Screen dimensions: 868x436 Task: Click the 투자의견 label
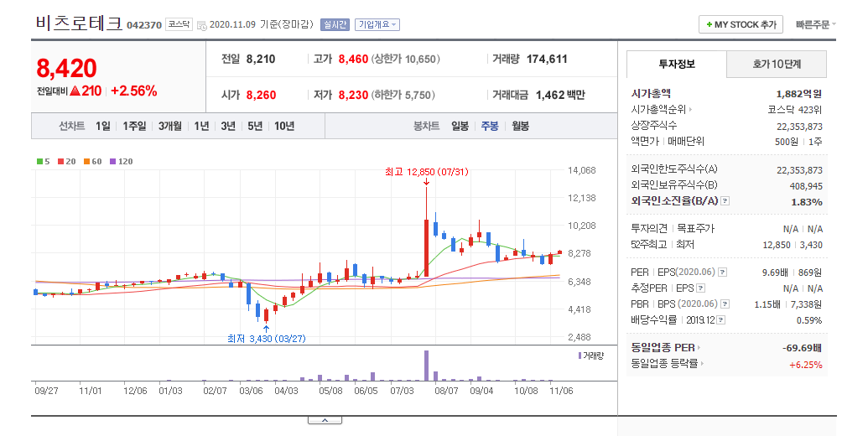pyautogui.click(x=649, y=228)
